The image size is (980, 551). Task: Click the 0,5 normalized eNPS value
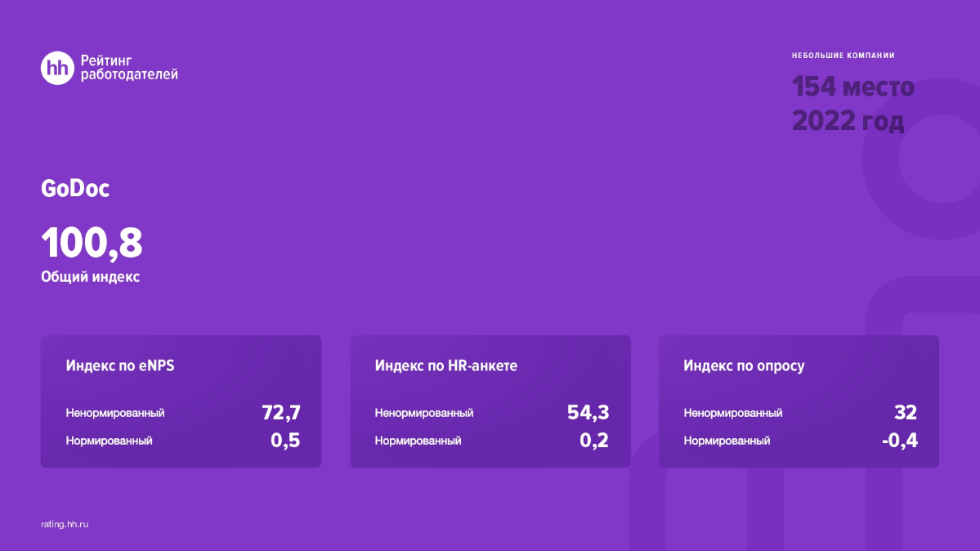pyautogui.click(x=285, y=441)
